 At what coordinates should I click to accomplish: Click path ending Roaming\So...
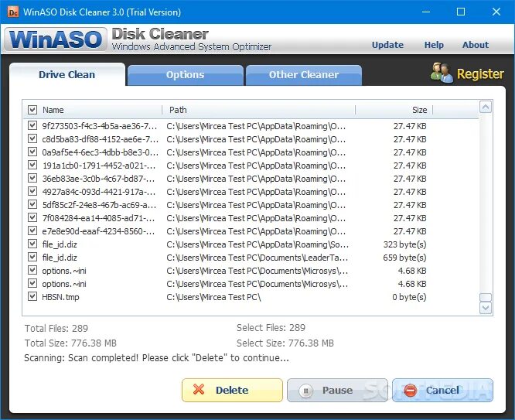257,244
